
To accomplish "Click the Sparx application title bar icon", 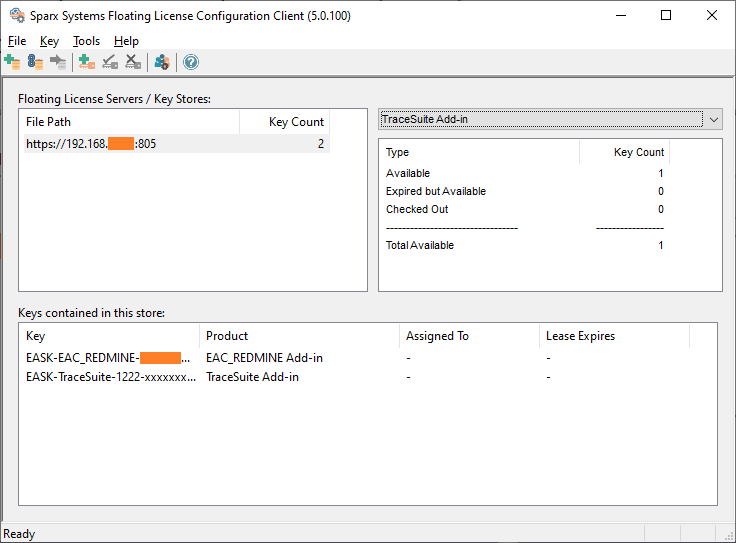I will pos(17,15).
